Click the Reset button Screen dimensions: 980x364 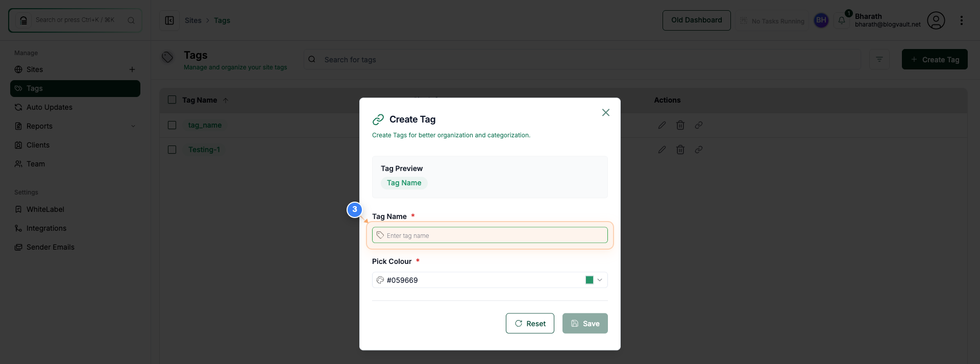[530, 323]
